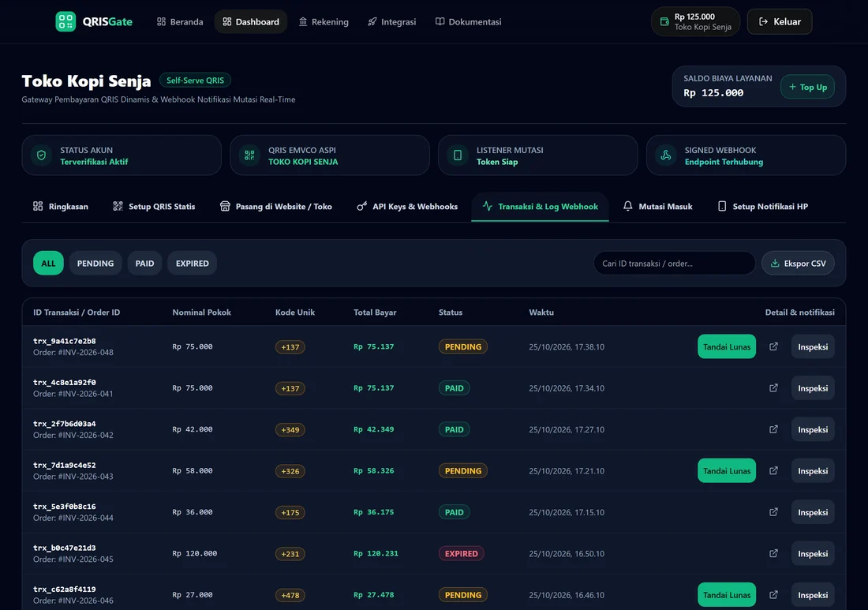This screenshot has width=868, height=610.
Task: Open external link icon for trx_9a41c7e2b8
Action: coord(773,346)
